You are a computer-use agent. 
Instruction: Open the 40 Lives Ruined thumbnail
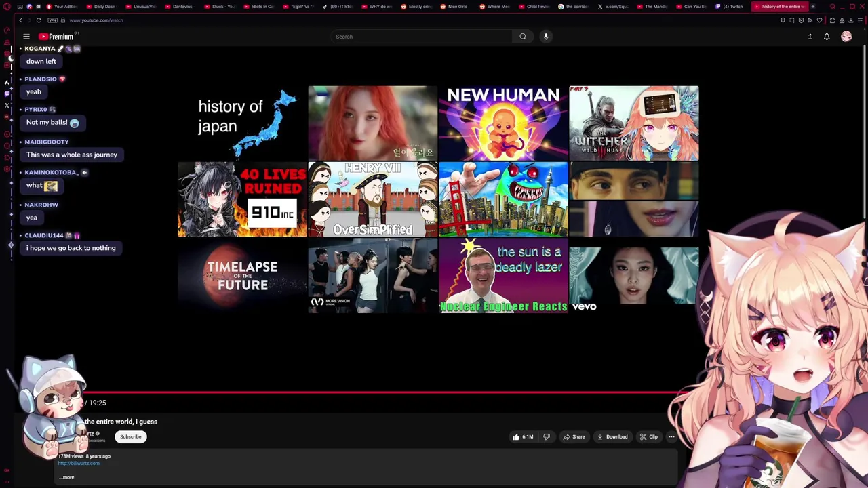tap(242, 199)
